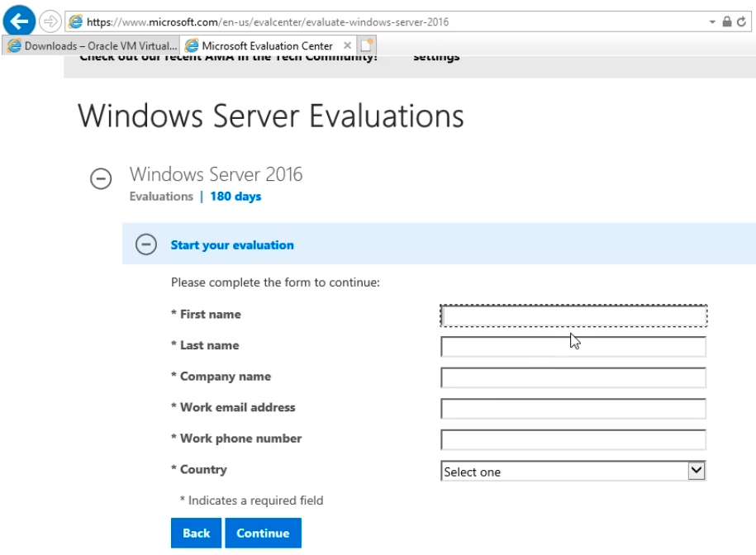Click the Windows Server Evaluations title
756x555 pixels.
point(270,116)
